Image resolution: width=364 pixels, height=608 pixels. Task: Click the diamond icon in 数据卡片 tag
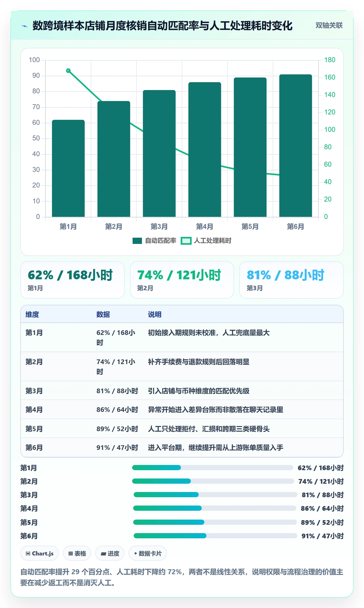tap(135, 553)
